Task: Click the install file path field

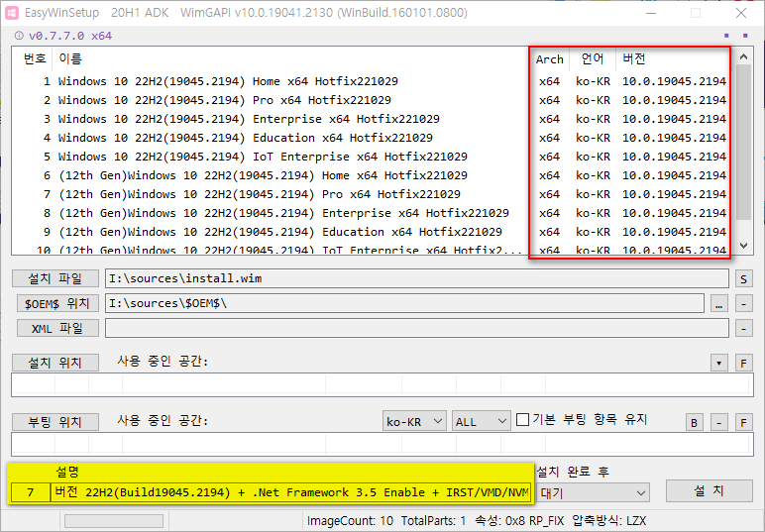Action: (417, 278)
